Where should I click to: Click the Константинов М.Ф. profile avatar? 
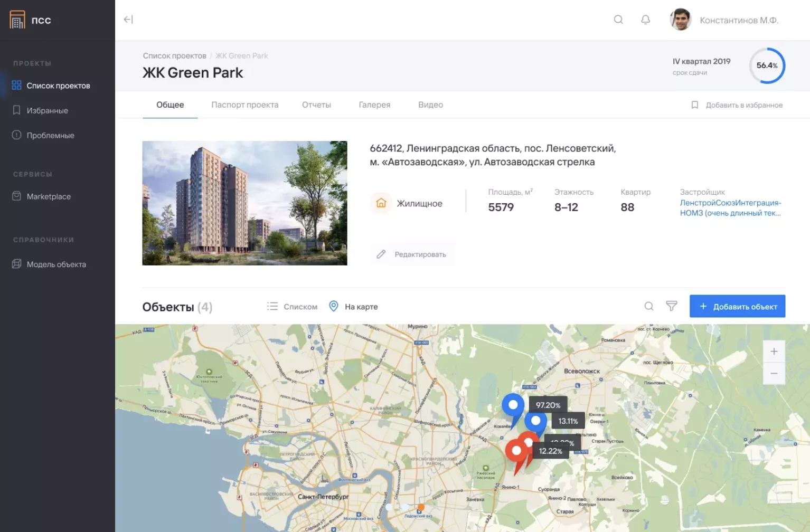(681, 20)
